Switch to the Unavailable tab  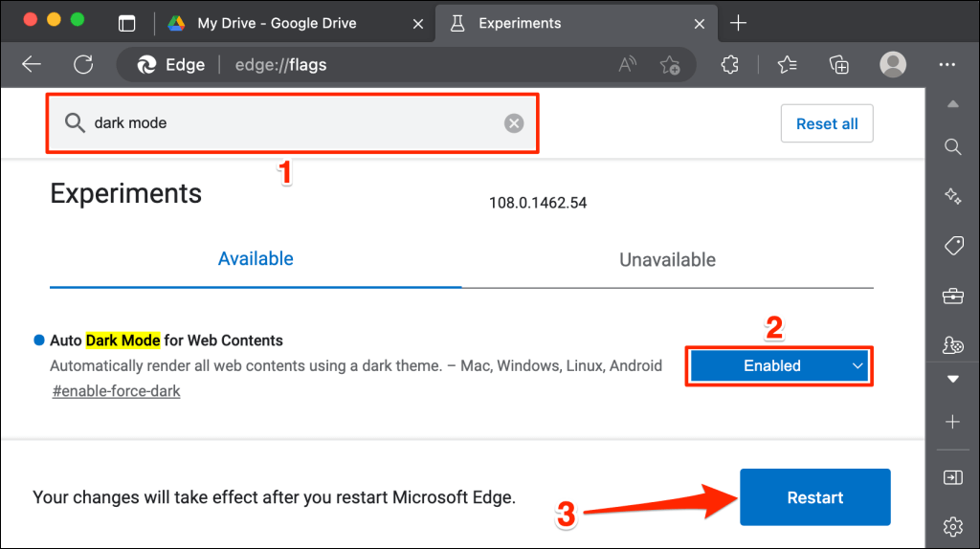[667, 259]
